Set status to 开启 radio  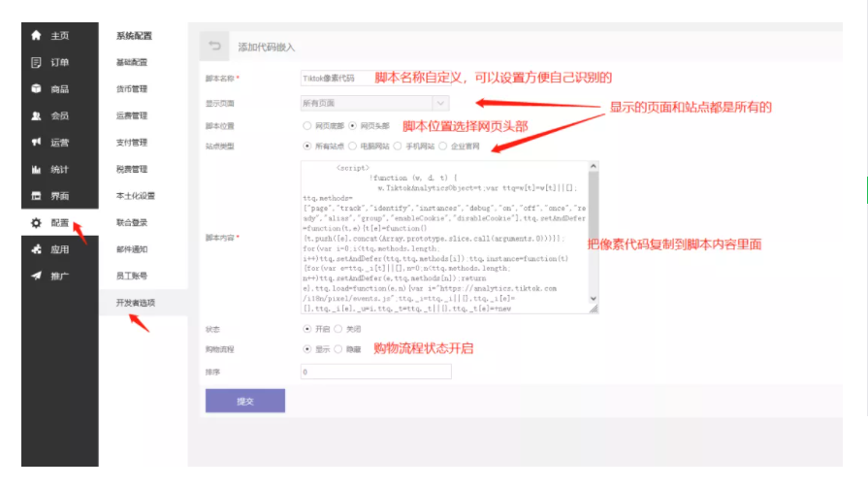tap(306, 329)
